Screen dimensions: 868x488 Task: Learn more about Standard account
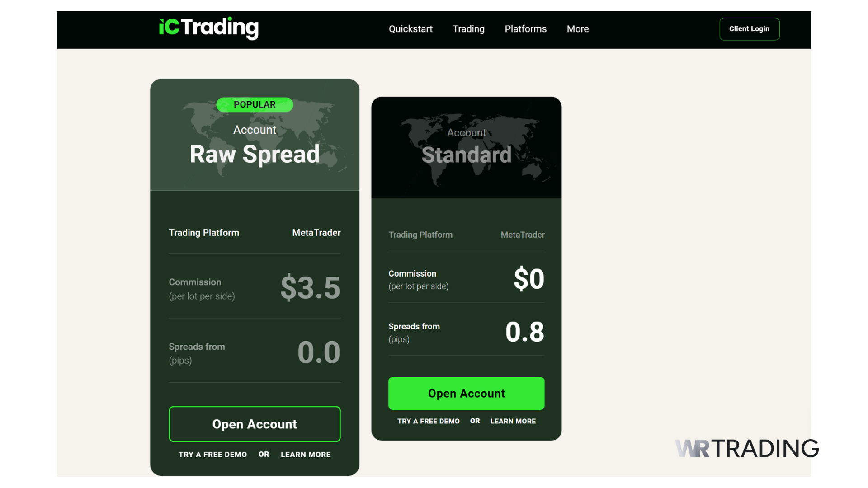[513, 421]
